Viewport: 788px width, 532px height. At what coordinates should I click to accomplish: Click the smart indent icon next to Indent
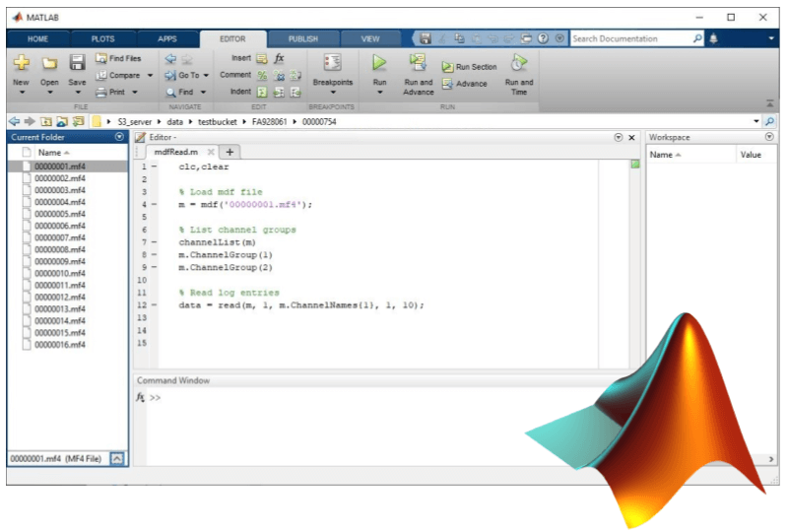click(x=262, y=92)
